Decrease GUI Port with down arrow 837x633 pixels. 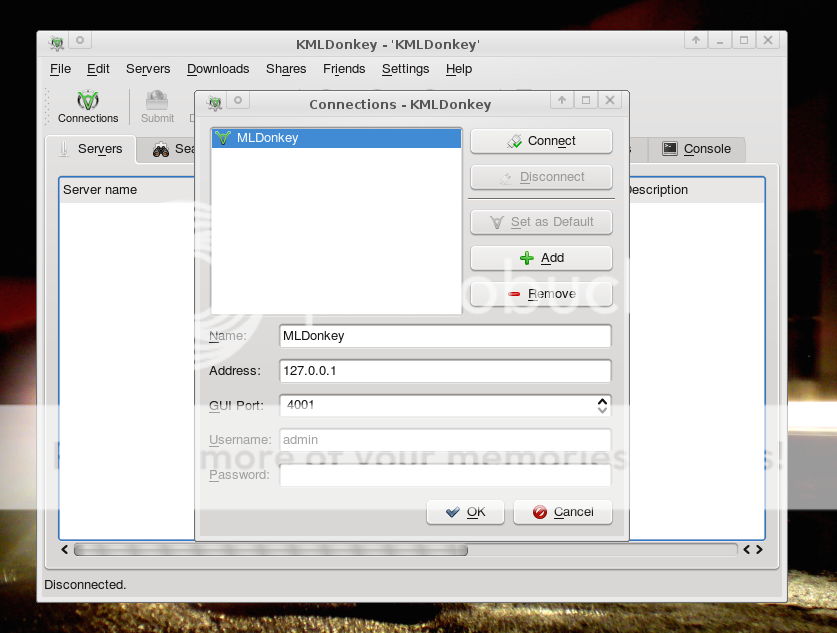click(x=602, y=410)
